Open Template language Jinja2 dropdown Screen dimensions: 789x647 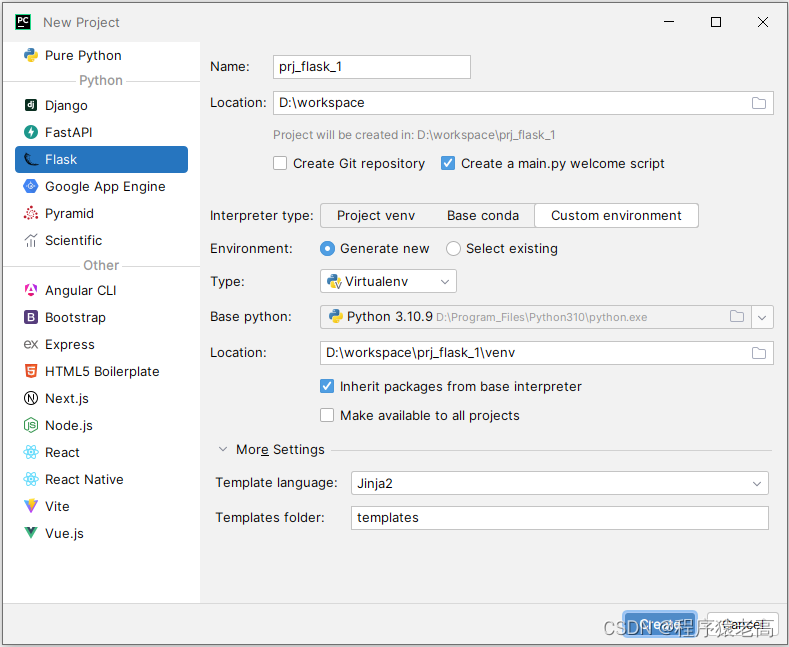560,483
